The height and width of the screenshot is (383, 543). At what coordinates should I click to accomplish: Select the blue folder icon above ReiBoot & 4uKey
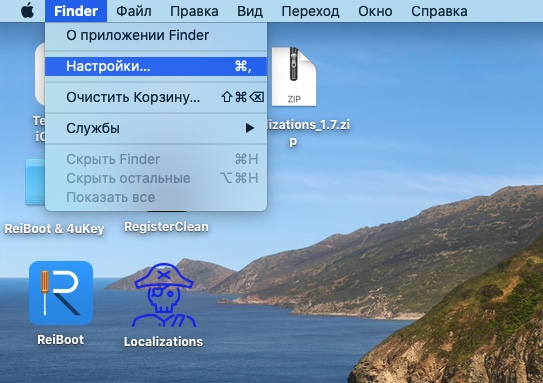point(35,182)
